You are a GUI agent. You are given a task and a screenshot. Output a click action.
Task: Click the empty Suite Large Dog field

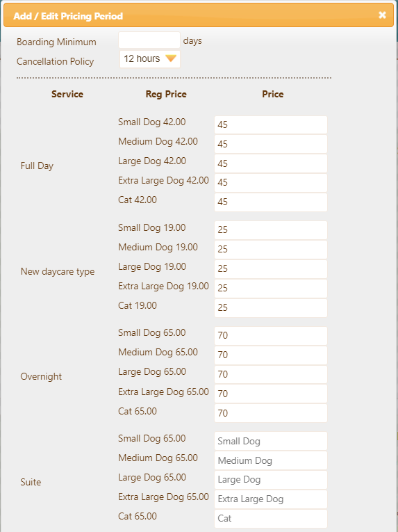[x=271, y=480]
